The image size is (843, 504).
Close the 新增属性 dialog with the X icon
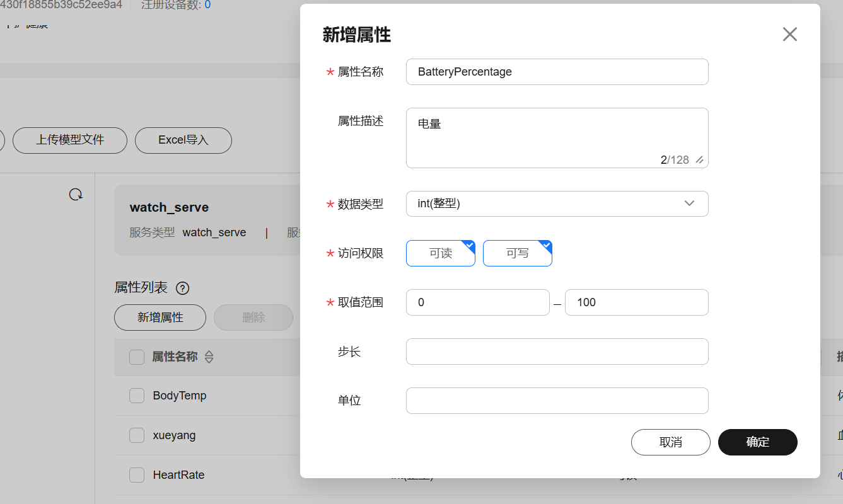point(789,35)
